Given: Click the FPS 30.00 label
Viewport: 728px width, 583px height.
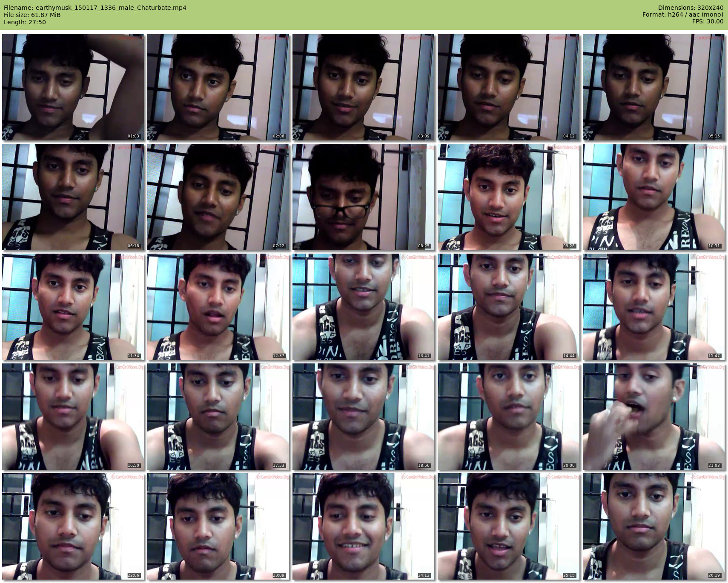Looking at the screenshot, I should pyautogui.click(x=708, y=21).
